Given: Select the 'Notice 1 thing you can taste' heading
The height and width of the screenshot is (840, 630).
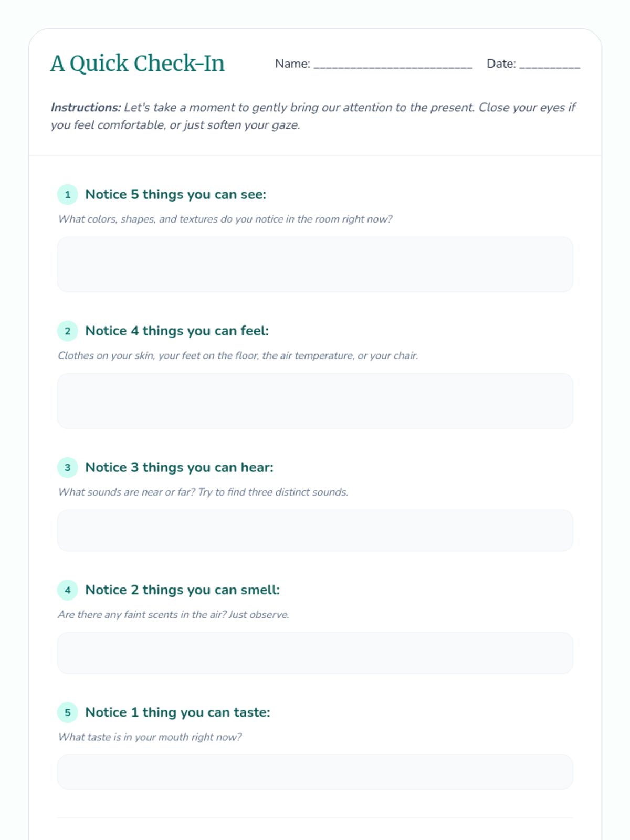Looking at the screenshot, I should click(178, 712).
